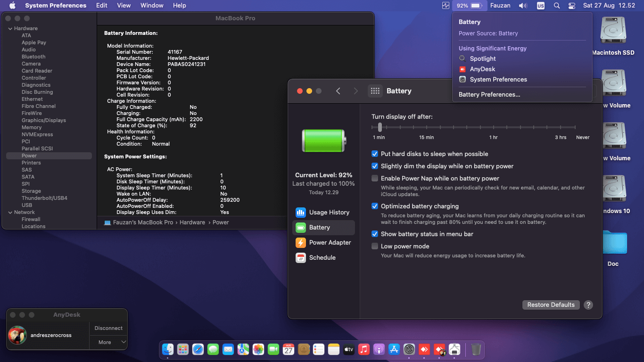Open Schedule pane in Battery sidebar
Screen dimensions: 644x362
point(323,257)
